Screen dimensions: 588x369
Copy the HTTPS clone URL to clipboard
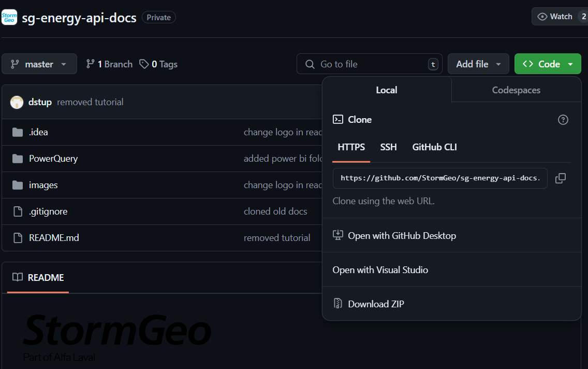click(560, 178)
